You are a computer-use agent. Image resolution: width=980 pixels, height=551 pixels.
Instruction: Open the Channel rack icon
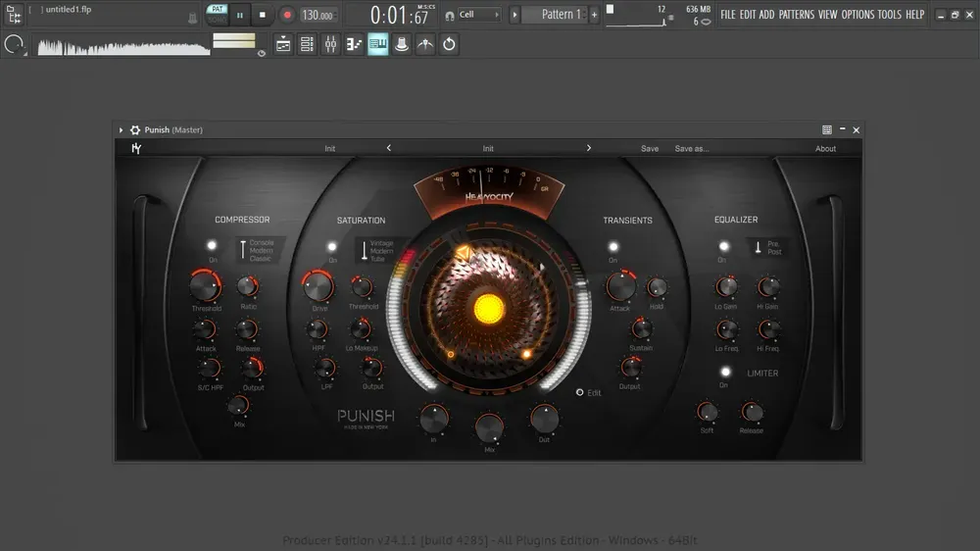coord(307,44)
